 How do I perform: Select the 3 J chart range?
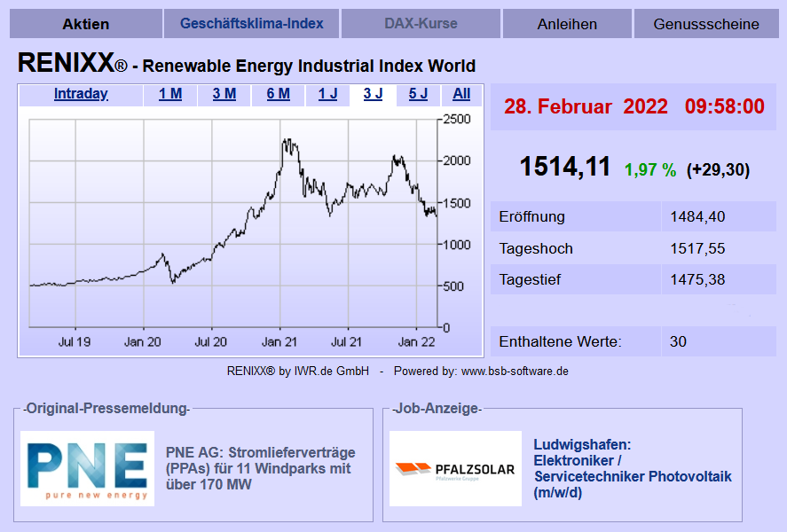tap(374, 94)
